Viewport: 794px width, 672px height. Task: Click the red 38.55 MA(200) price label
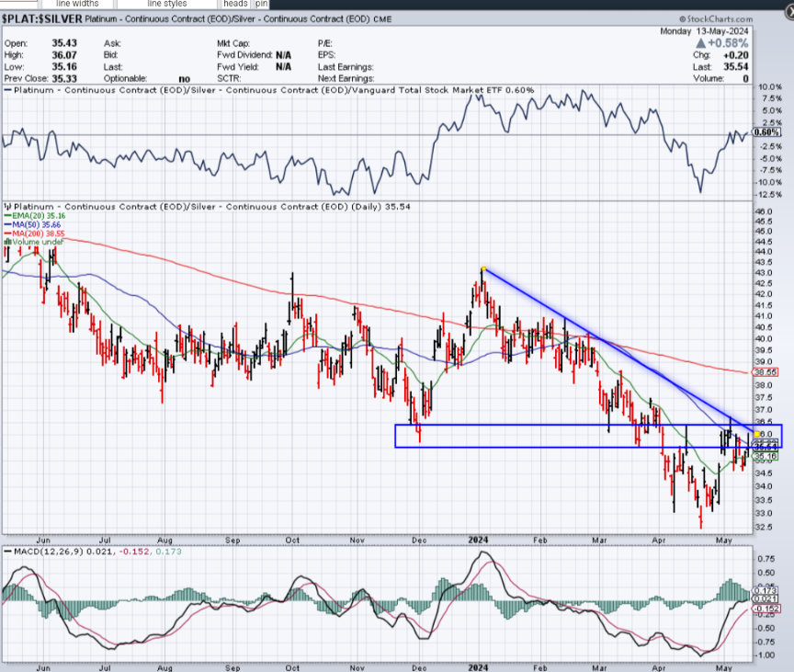click(766, 372)
